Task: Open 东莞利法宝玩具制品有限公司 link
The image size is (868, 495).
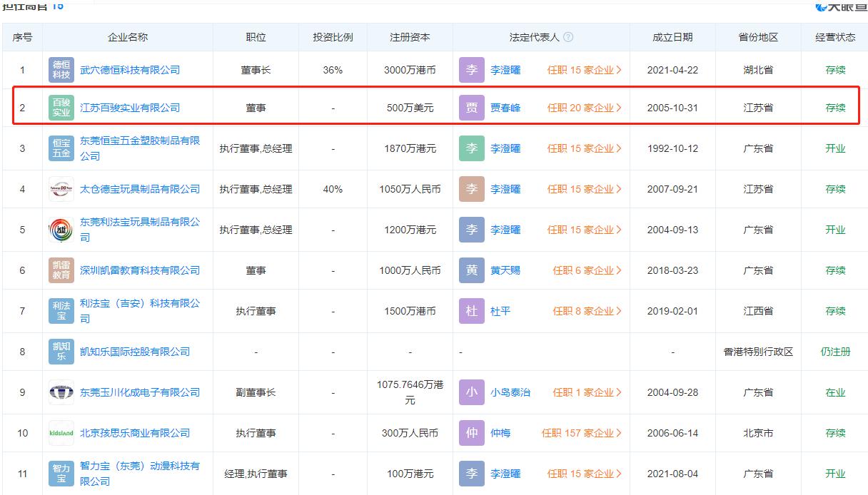Action: tap(140, 230)
